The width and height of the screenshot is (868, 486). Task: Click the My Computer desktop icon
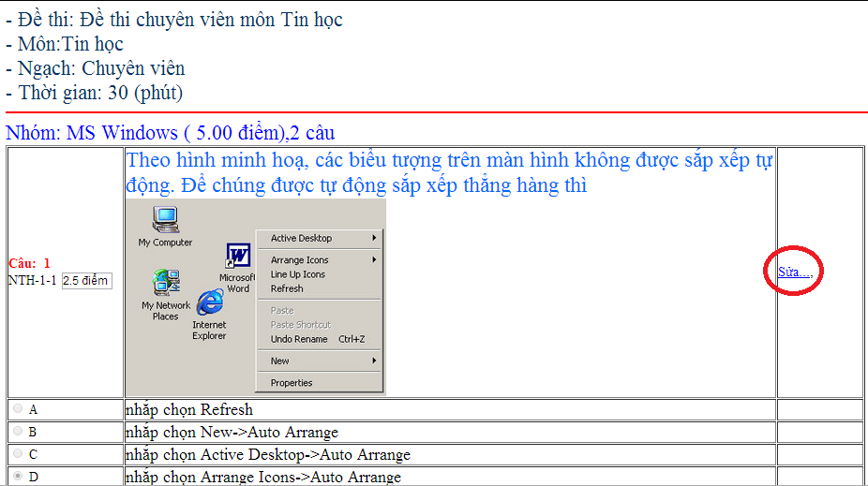[x=165, y=226]
